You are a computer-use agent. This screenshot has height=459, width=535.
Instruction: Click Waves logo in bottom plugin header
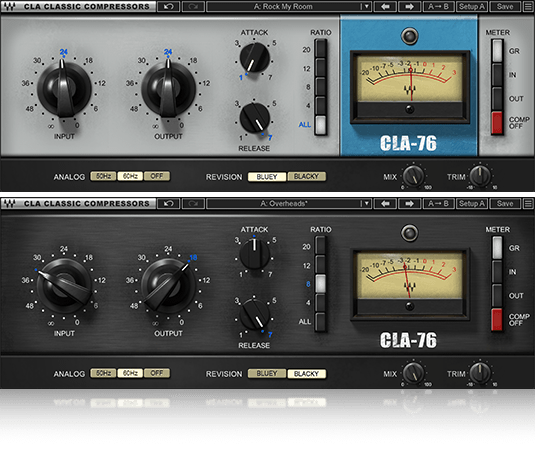pyautogui.click(x=10, y=204)
